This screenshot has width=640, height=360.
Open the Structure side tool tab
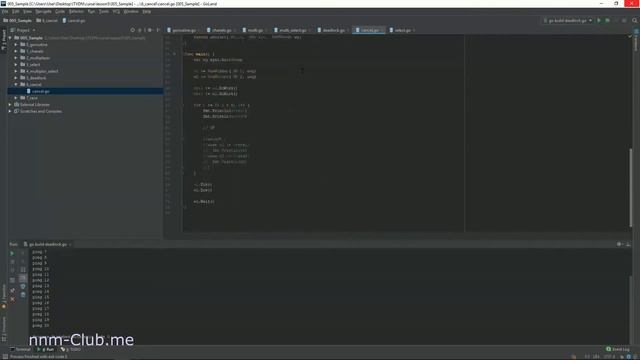tap(4, 330)
